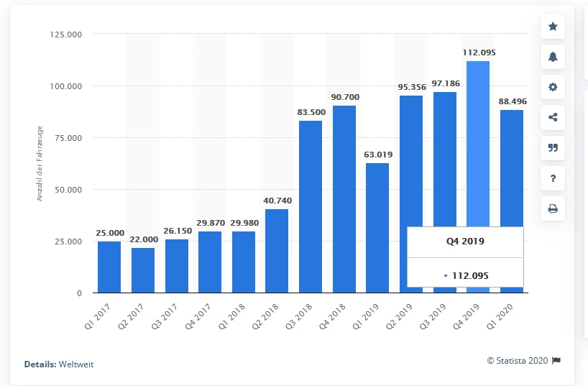
Task: Click the Statista 2020 copyright link
Action: pos(518,360)
